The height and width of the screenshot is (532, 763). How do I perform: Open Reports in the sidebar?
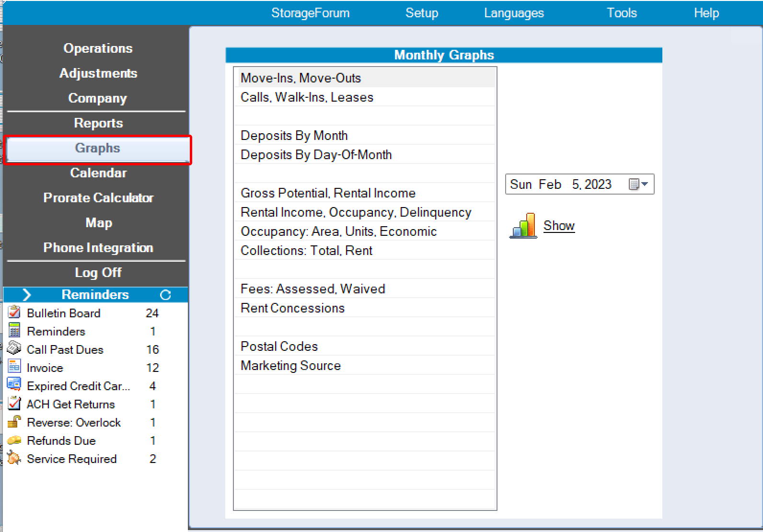coord(98,123)
